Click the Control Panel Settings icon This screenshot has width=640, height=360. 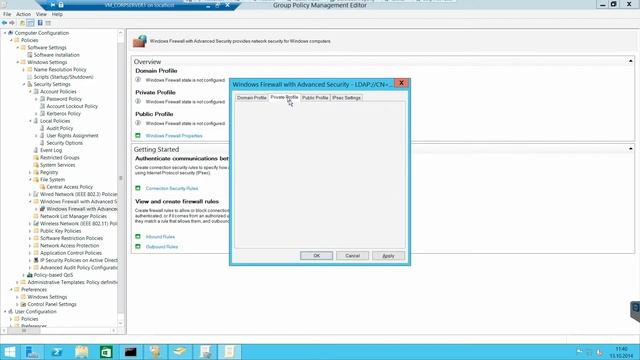click(23, 304)
